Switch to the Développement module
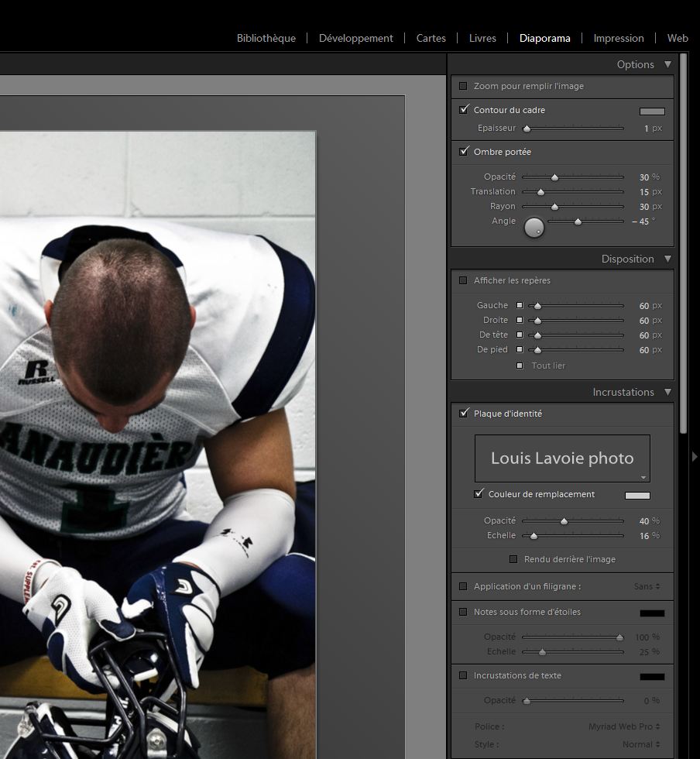The image size is (700, 759). click(355, 38)
